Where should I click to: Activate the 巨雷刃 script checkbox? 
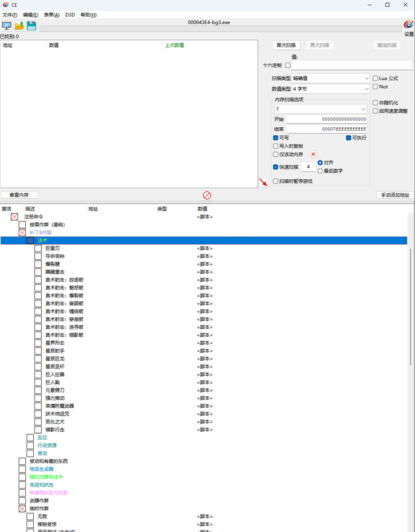(x=38, y=249)
